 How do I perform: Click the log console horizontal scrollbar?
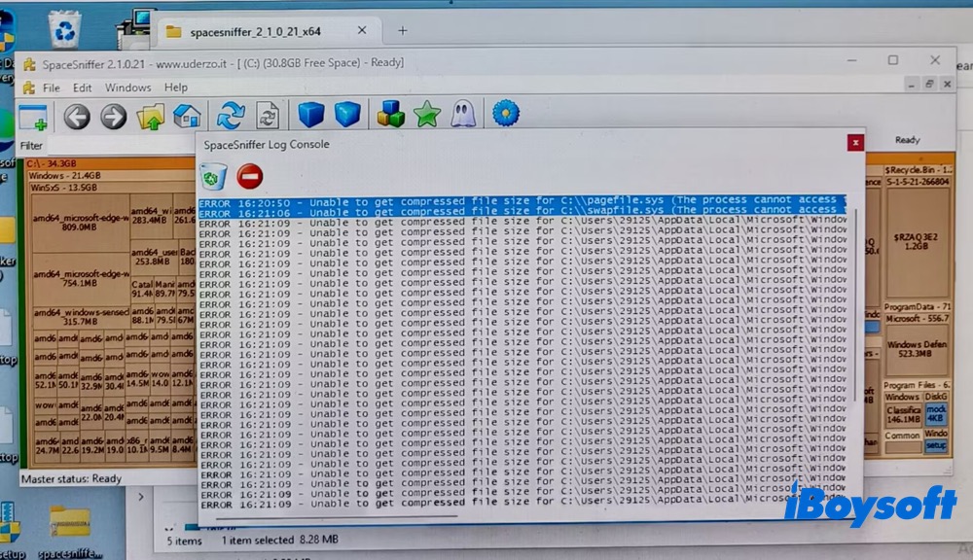tap(336, 516)
